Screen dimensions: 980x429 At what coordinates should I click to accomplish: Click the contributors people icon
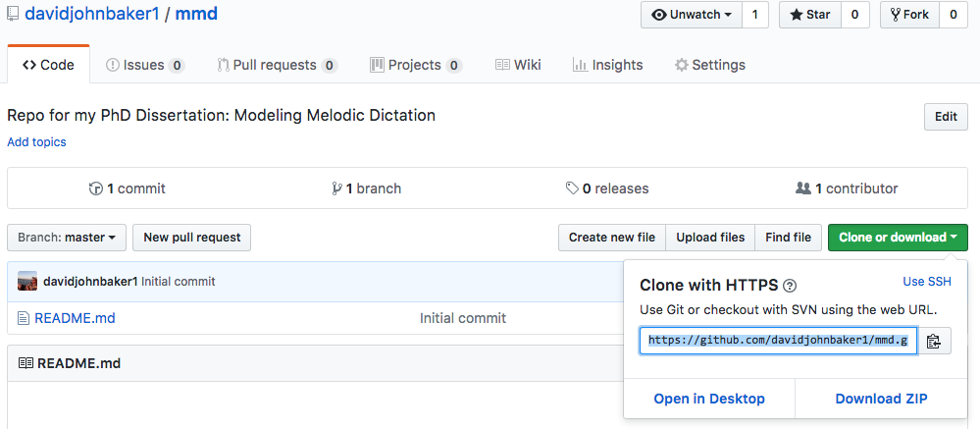803,188
